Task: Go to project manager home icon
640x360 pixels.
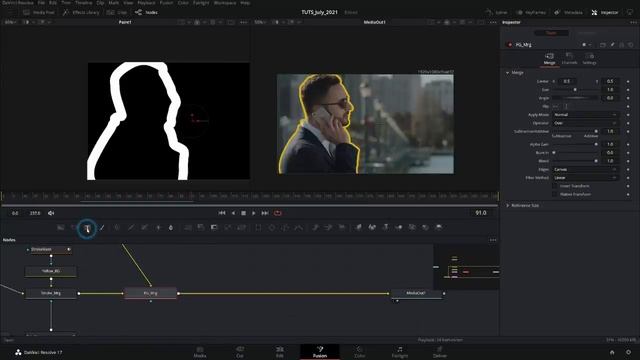Action: 612,352
